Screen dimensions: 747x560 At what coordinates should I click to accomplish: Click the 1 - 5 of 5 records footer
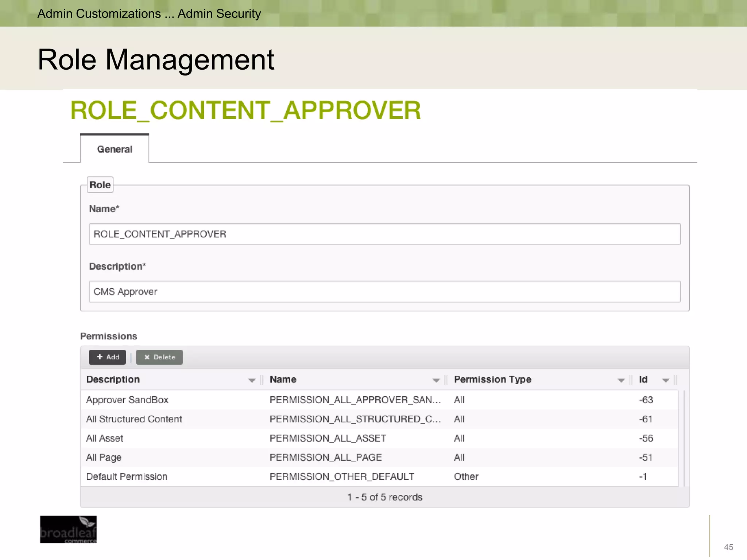[384, 497]
